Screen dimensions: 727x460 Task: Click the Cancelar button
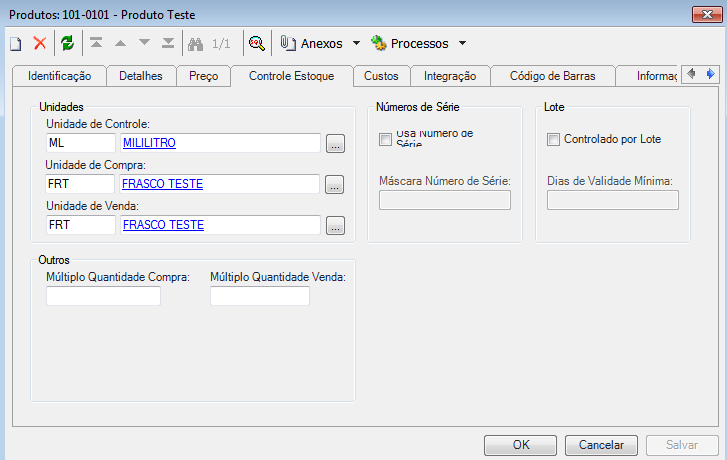pyautogui.click(x=601, y=445)
